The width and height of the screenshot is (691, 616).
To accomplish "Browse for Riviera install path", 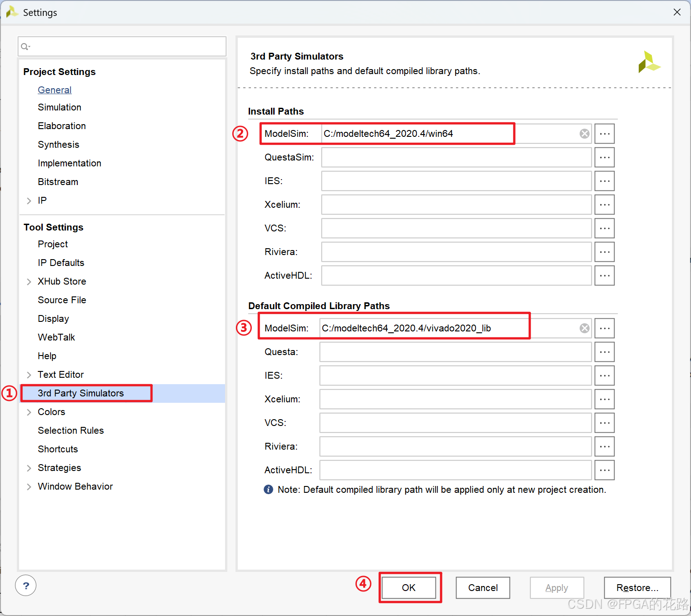I will pos(605,252).
